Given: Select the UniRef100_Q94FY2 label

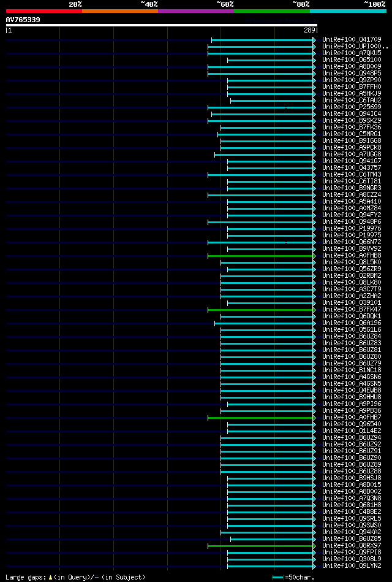Looking at the screenshot, I should point(352,215).
